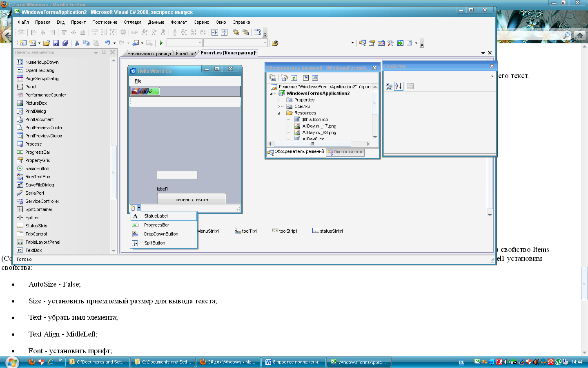Click the Undo arrow icon
Image resolution: width=588 pixels, height=368 pixels.
tap(108, 43)
